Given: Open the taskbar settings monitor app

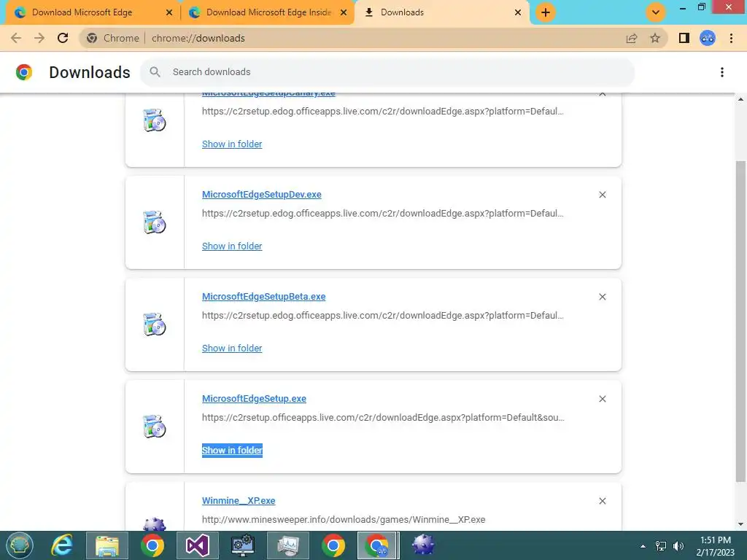Looking at the screenshot, I should pos(242,545).
